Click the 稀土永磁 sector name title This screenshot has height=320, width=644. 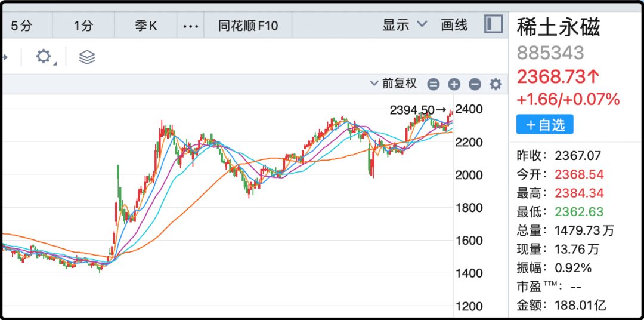click(x=558, y=27)
